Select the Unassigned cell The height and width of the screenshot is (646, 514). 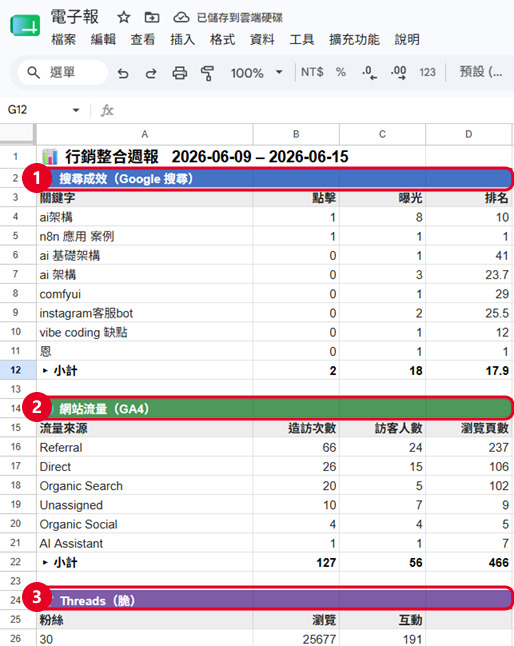pos(145,505)
